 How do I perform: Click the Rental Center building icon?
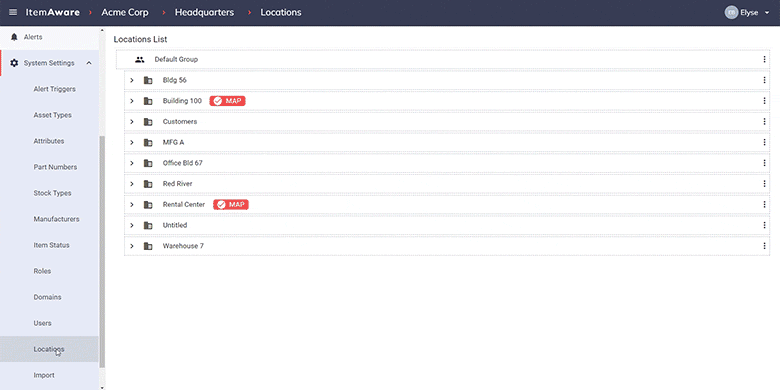coord(148,204)
